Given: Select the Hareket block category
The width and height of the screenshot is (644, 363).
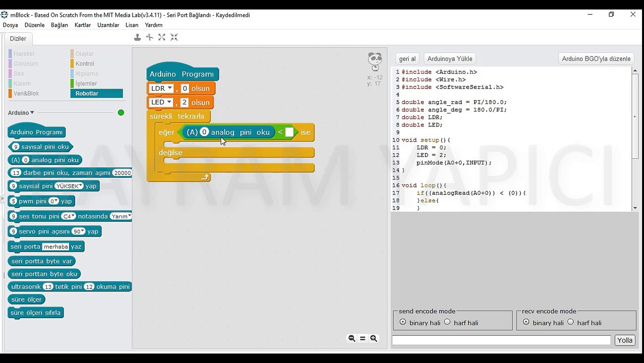Looking at the screenshot, I should click(24, 53).
